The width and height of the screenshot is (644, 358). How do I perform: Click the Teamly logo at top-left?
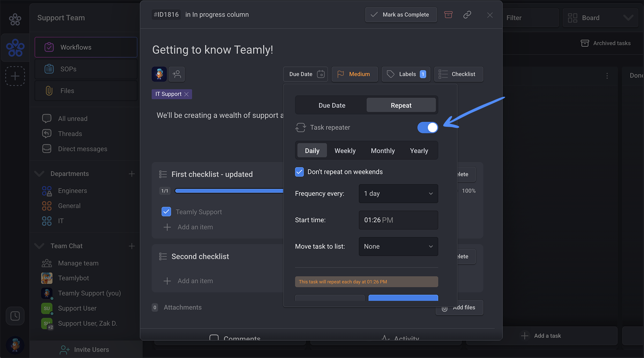pos(15,19)
